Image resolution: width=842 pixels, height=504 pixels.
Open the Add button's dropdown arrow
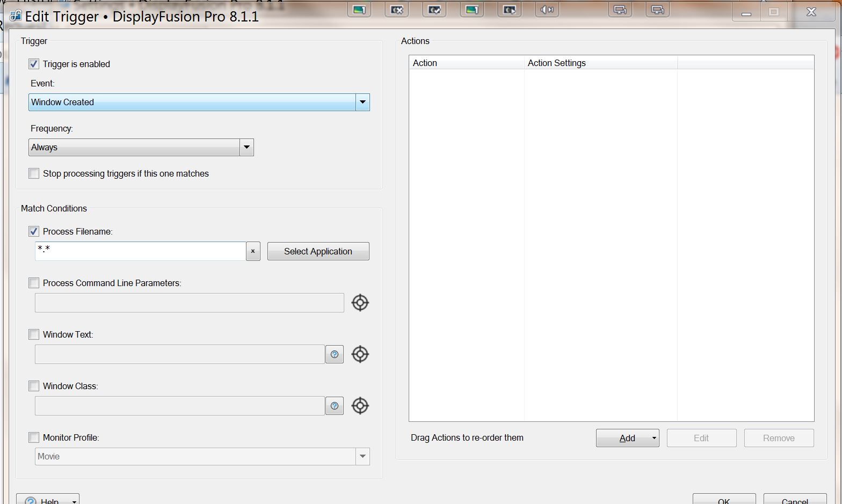[654, 438]
